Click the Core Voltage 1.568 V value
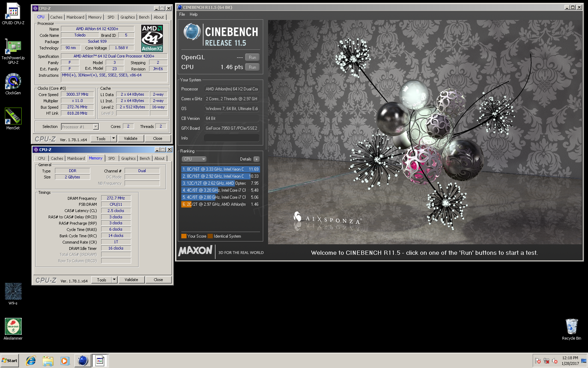The image size is (588, 368). coord(121,48)
